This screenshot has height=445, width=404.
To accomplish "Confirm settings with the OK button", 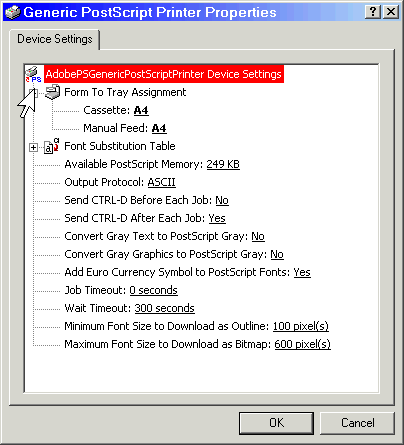I will [x=276, y=423].
